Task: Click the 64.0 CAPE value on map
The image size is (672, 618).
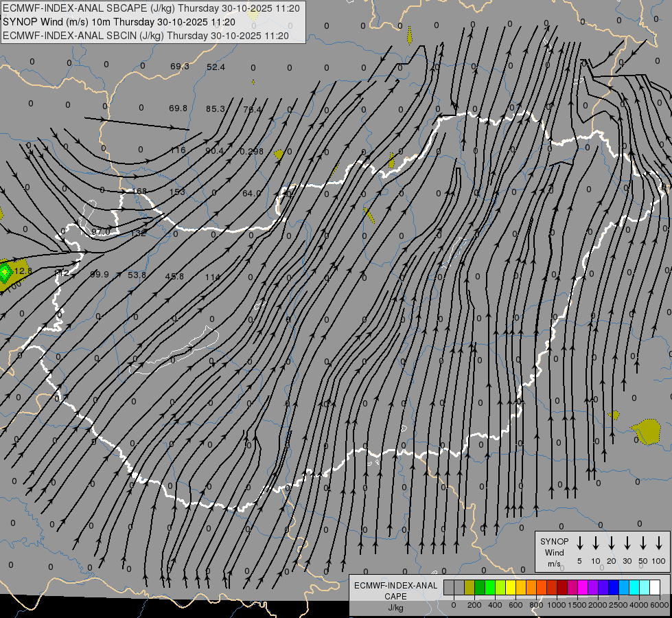Action: 252,194
